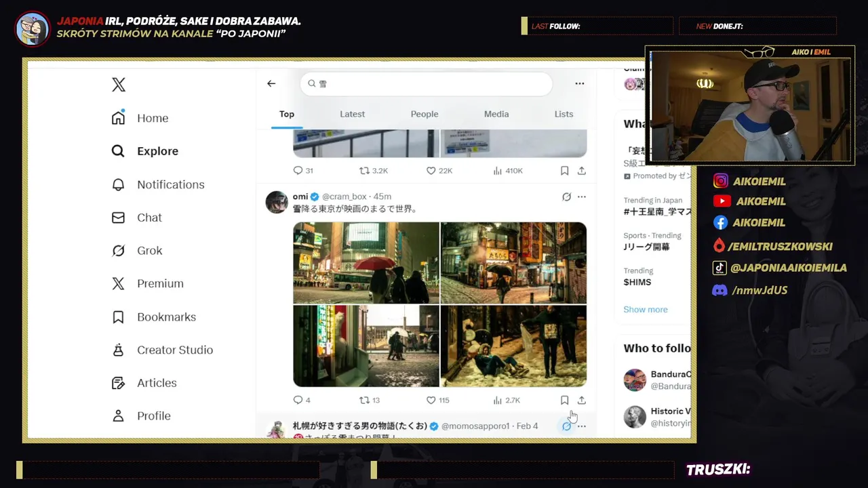
Task: Open search options three-dot menu
Action: click(580, 83)
